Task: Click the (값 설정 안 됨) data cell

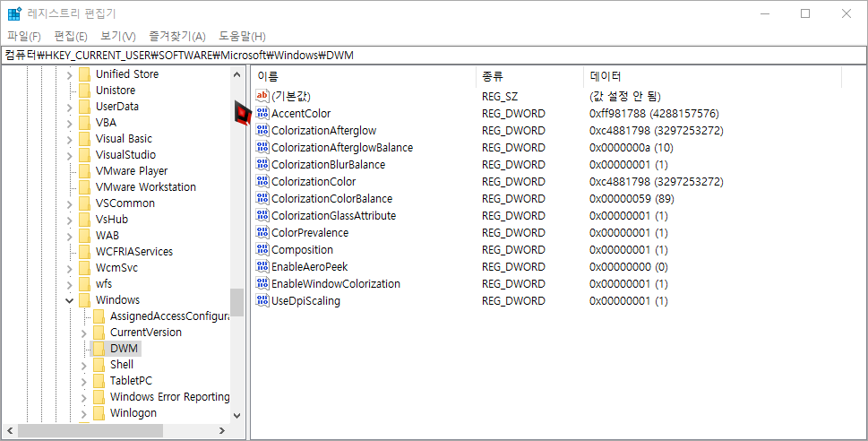Action: click(625, 97)
